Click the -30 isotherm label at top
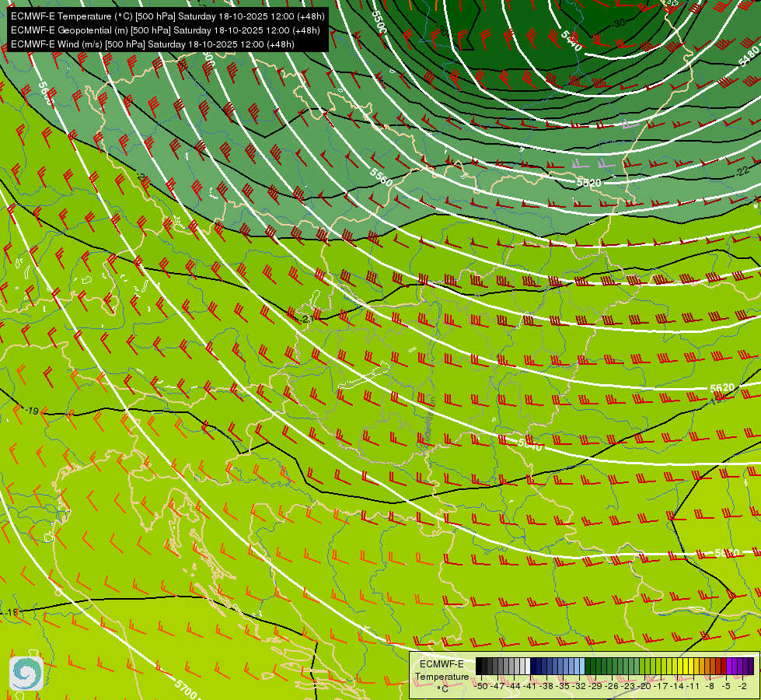Viewport: 761px width, 700px height. [619, 23]
